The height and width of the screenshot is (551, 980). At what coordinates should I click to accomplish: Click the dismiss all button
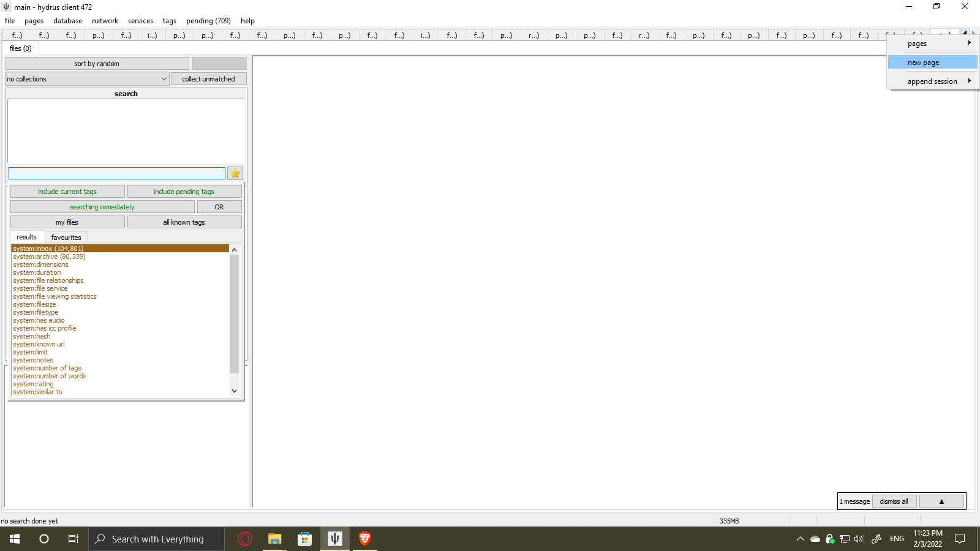point(894,501)
